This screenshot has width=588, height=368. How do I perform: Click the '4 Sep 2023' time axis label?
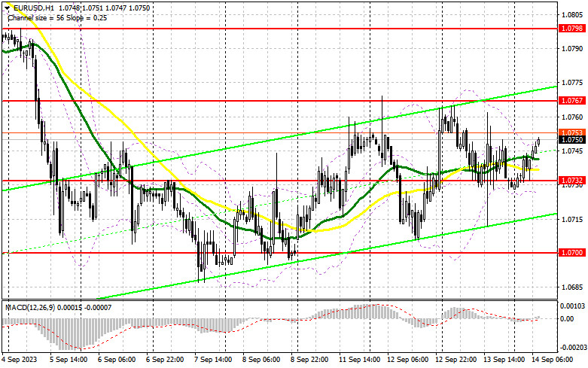click(20, 360)
